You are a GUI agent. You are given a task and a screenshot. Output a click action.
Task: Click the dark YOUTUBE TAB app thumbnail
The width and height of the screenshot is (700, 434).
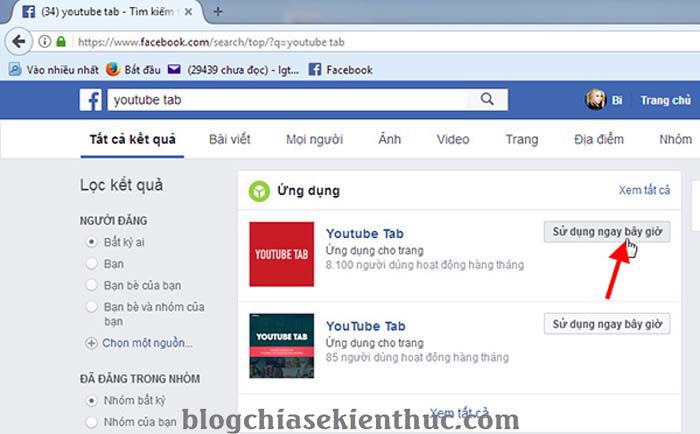(281, 346)
